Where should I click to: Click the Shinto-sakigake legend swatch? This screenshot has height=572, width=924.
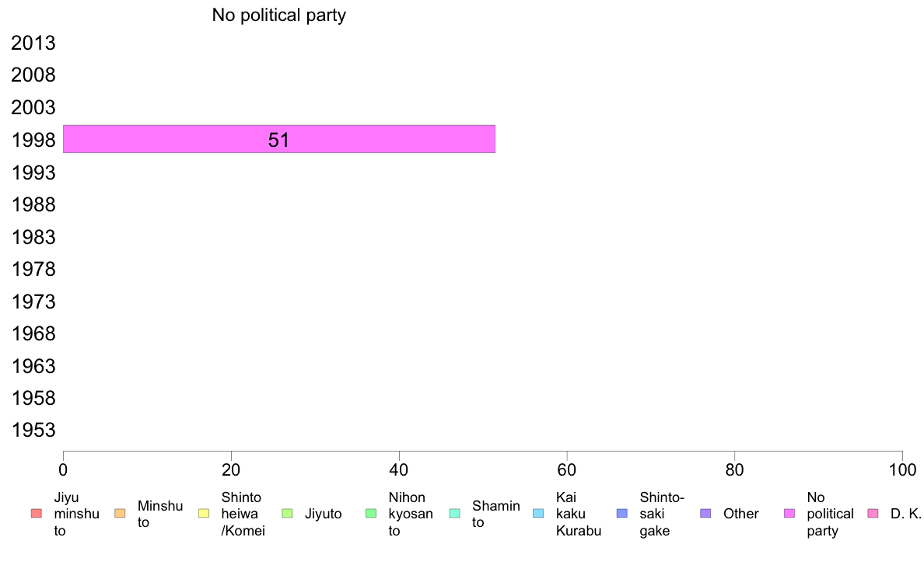pos(622,513)
